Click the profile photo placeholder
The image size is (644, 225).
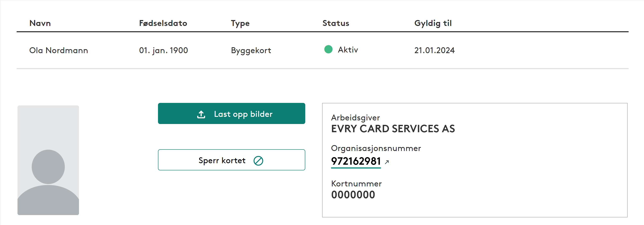coord(48,160)
